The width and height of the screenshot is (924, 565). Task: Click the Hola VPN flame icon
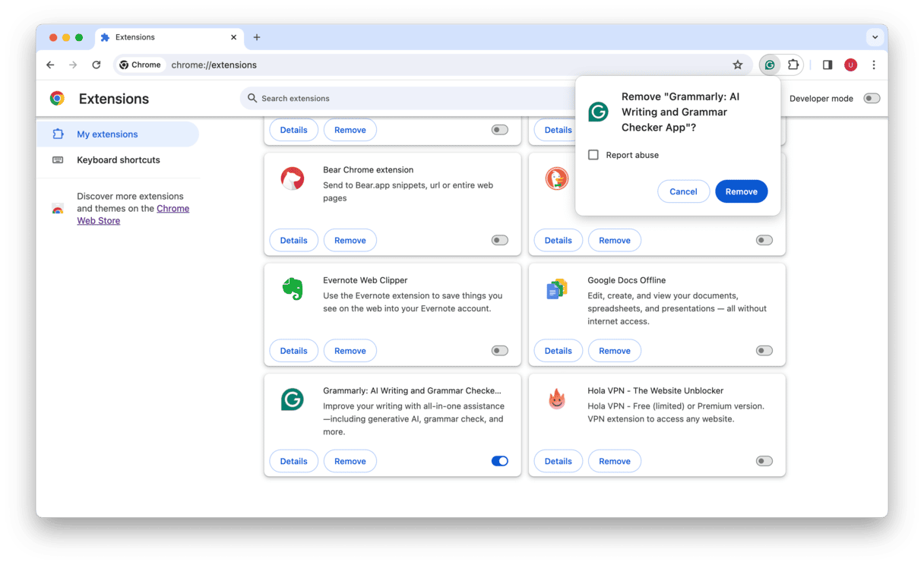pos(557,399)
